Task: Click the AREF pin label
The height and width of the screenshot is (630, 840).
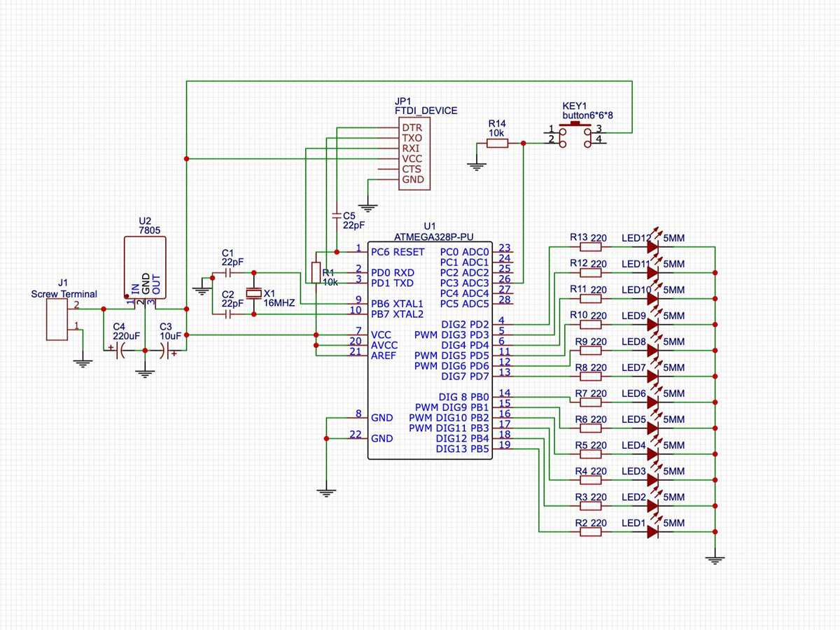Action: pos(384,356)
